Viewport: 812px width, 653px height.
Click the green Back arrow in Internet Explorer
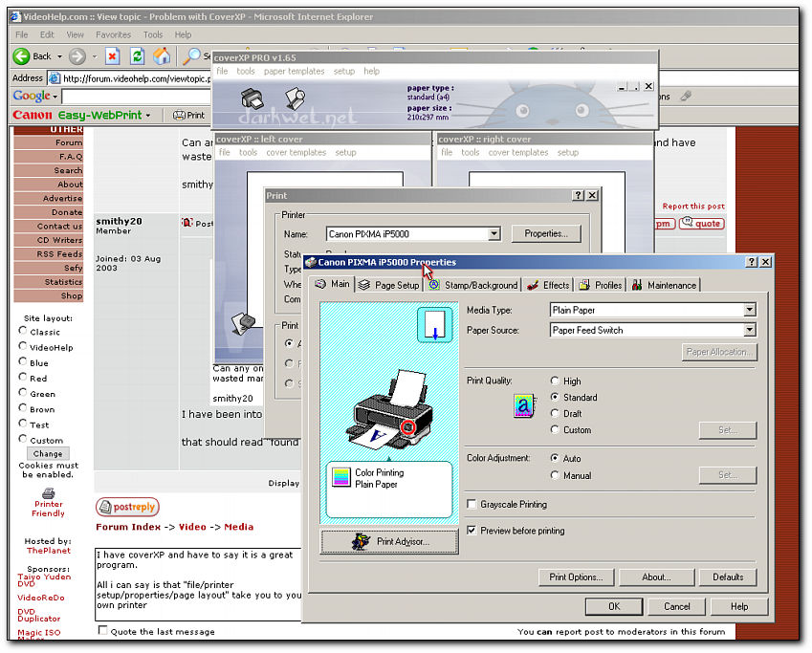pos(21,55)
